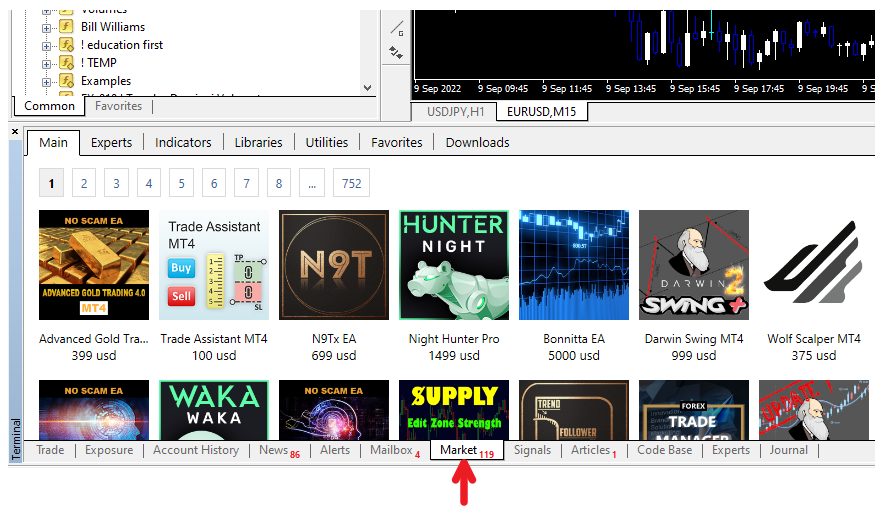Screen dimensions: 887x513
Task: Switch to the Articles terminal tab
Action: (593, 450)
